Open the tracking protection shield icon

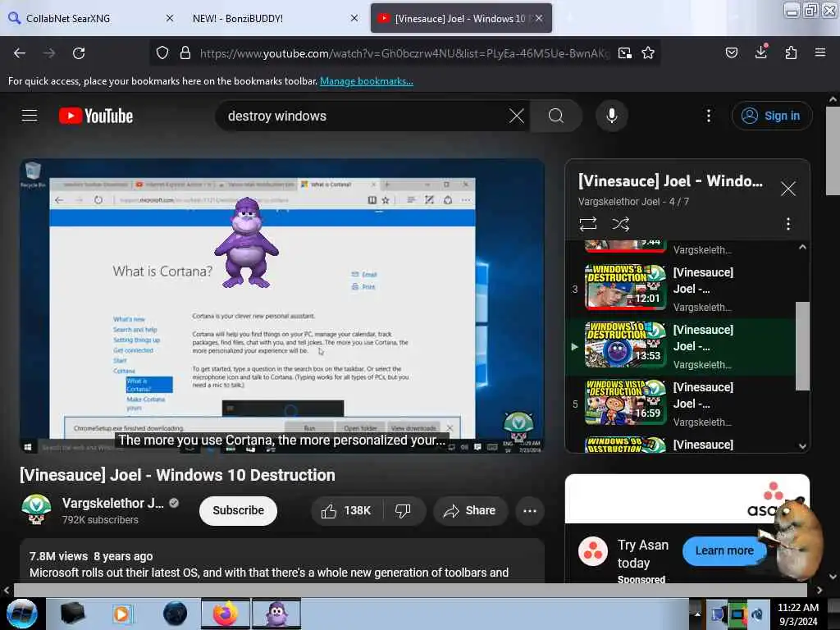pos(162,53)
